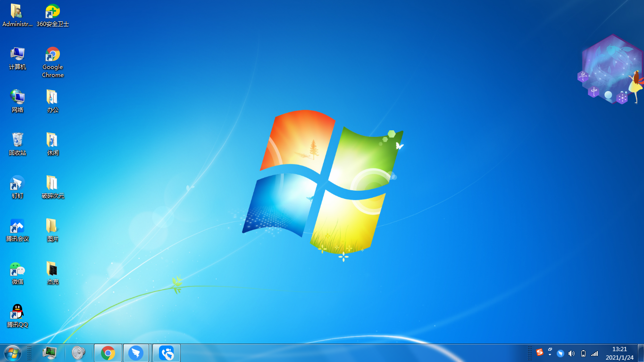The height and width of the screenshot is (362, 644).
Task: Check the battery status tray icon
Action: click(584, 353)
